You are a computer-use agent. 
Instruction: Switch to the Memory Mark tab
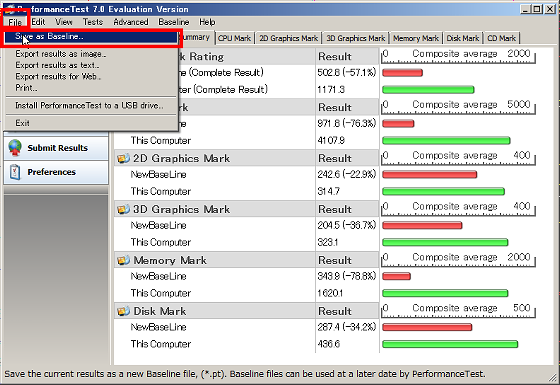point(416,38)
